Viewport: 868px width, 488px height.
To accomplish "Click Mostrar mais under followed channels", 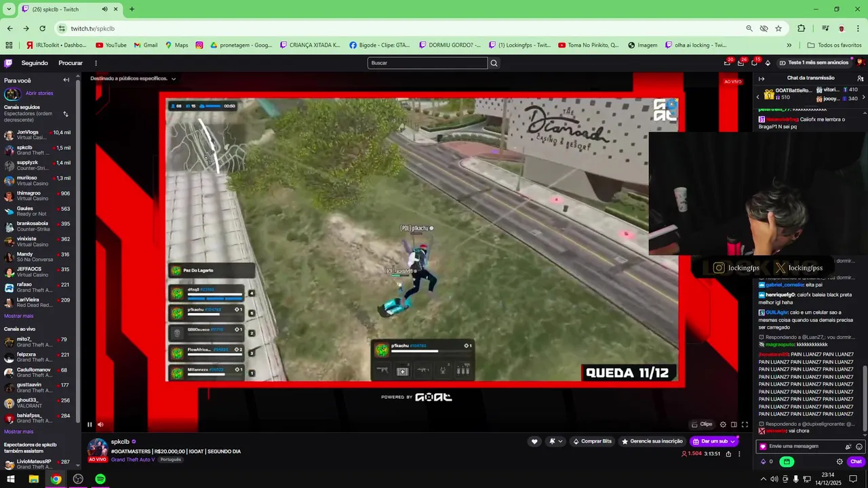I will tap(18, 316).
